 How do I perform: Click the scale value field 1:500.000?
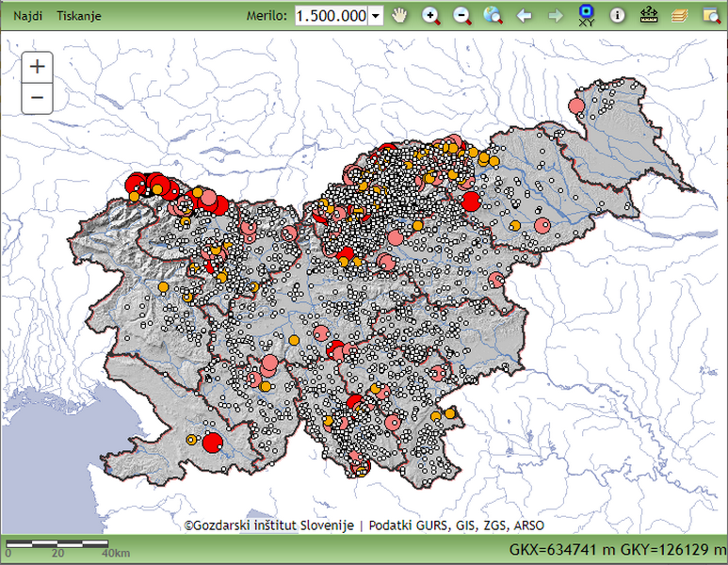332,16
